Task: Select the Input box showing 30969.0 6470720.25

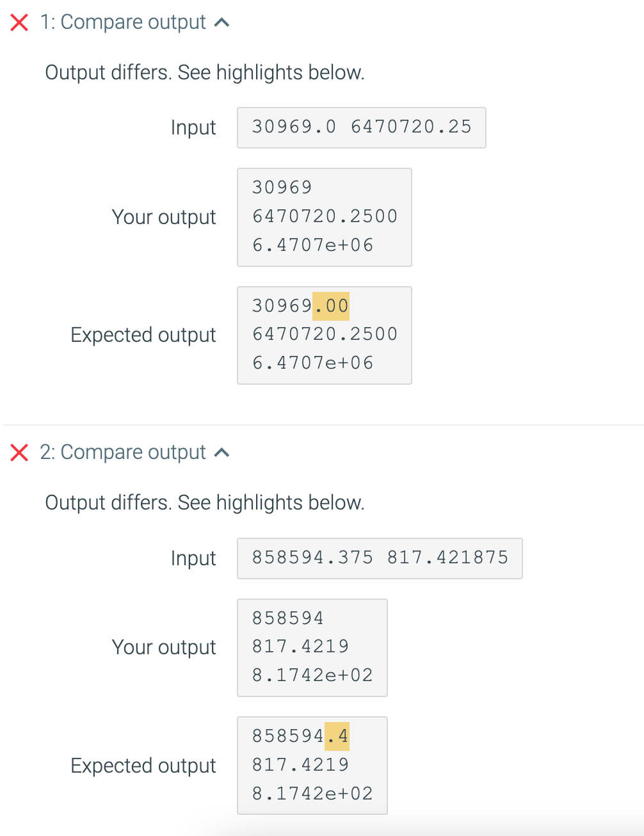Action: [x=361, y=127]
